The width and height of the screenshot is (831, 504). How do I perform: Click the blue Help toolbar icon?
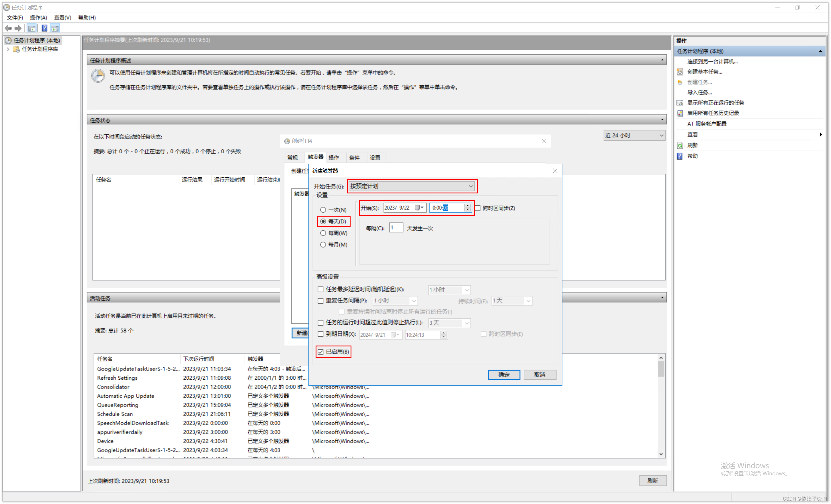tap(44, 28)
